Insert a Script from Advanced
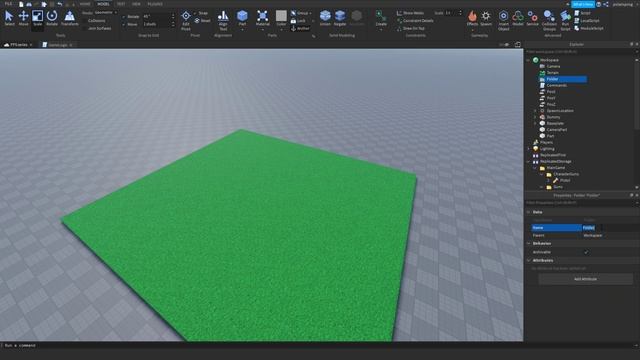This screenshot has width=640, height=360. 582,13
